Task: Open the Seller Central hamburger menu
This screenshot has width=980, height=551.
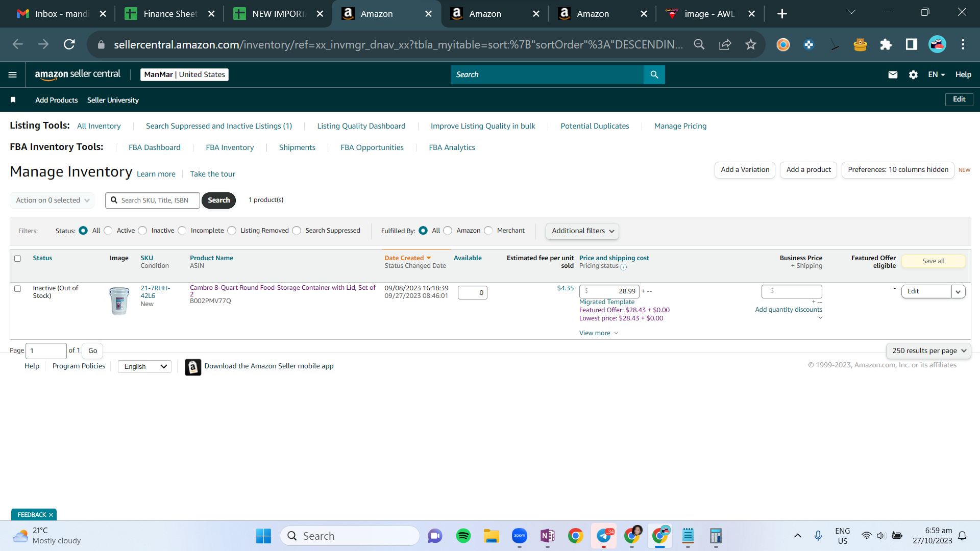Action: pos(13,74)
